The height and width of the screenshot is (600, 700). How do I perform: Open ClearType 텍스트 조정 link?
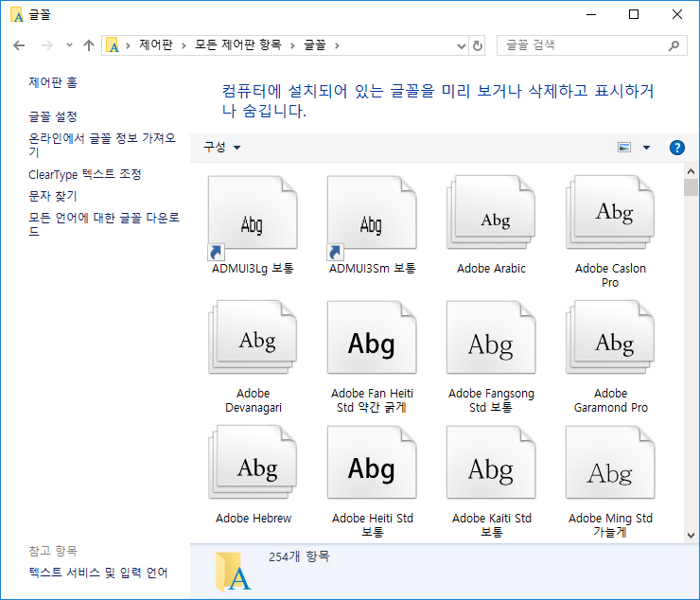[85, 174]
